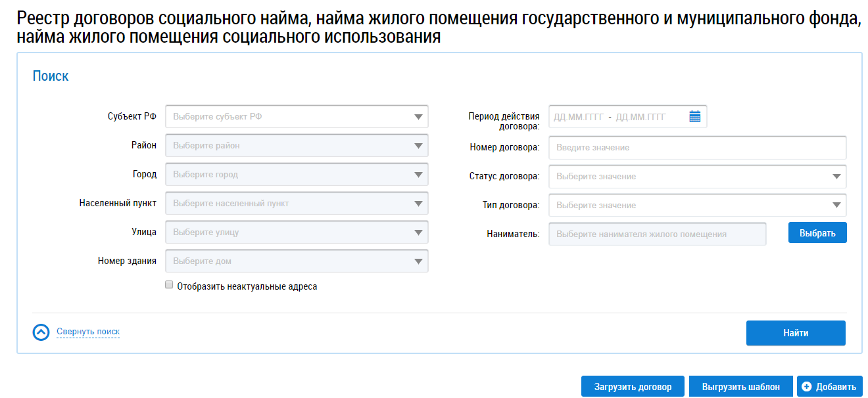Click the circular collapse chevron icon
Image resolution: width=868 pixels, height=398 pixels.
pos(41,332)
